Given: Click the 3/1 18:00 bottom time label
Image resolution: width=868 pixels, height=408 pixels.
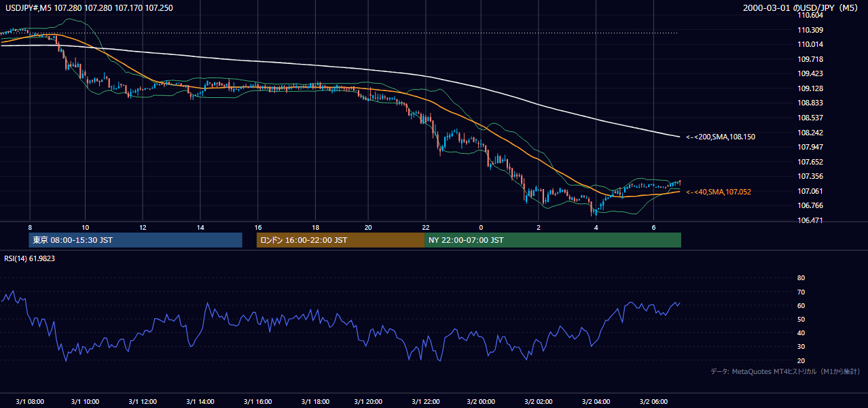Looking at the screenshot, I should point(315,402).
